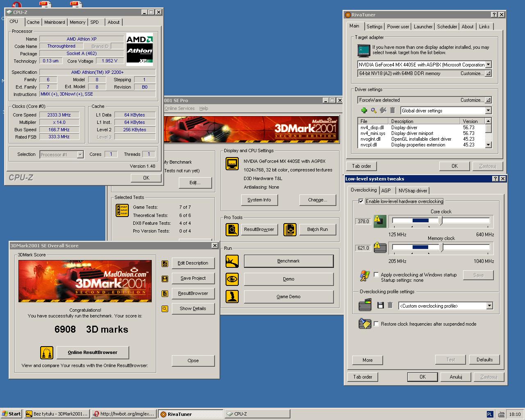Click the core clock chip icon
The width and height of the screenshot is (525, 420).
pyautogui.click(x=380, y=221)
